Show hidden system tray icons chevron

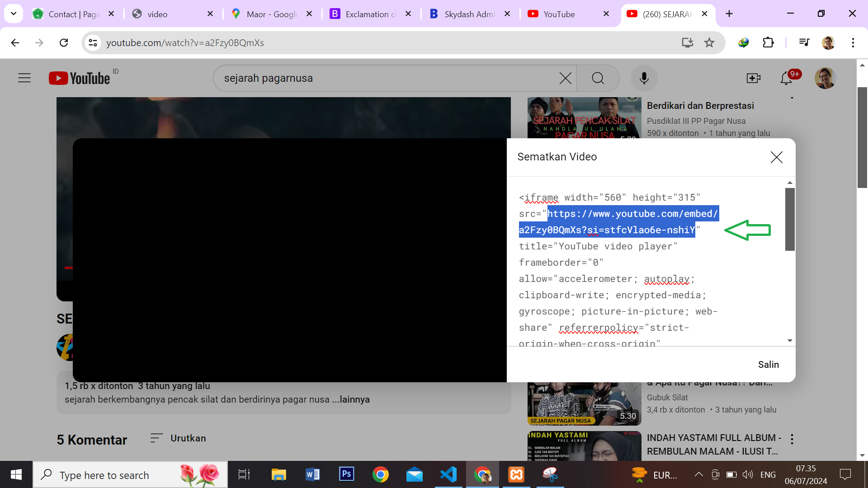(698, 474)
